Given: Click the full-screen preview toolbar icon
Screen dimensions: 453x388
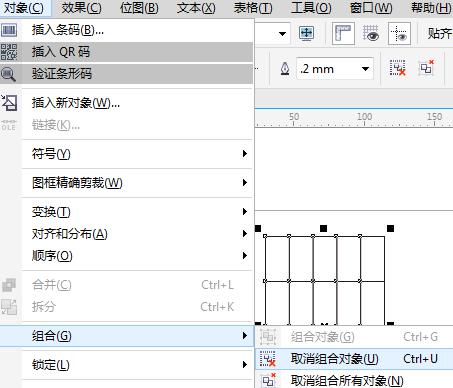Looking at the screenshot, I should point(306,33).
